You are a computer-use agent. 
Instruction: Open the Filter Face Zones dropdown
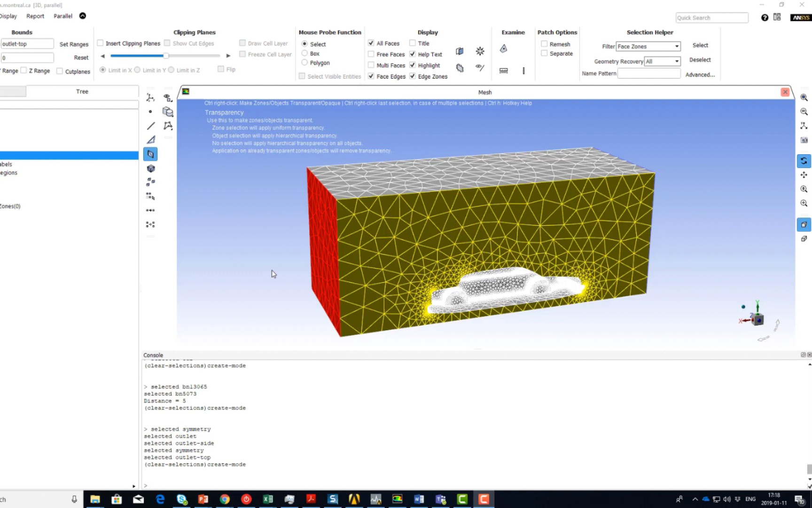pyautogui.click(x=678, y=46)
